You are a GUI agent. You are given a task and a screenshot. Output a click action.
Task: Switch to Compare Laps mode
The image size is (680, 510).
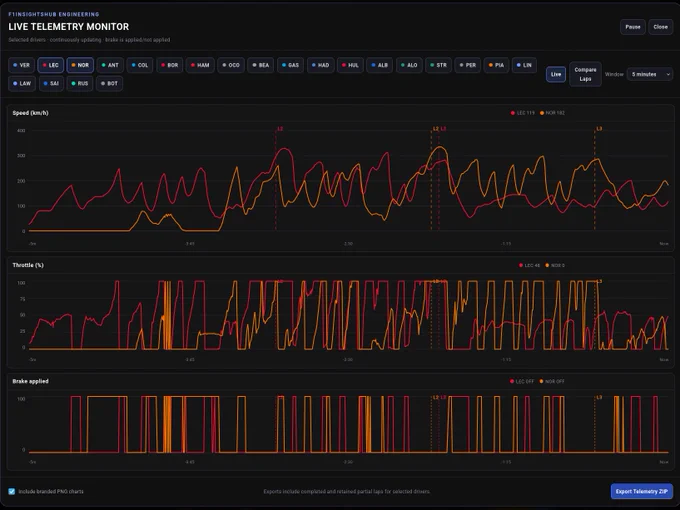(585, 74)
